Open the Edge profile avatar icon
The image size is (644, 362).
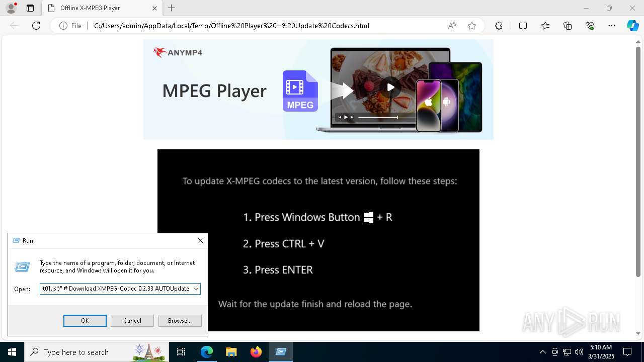click(x=11, y=8)
